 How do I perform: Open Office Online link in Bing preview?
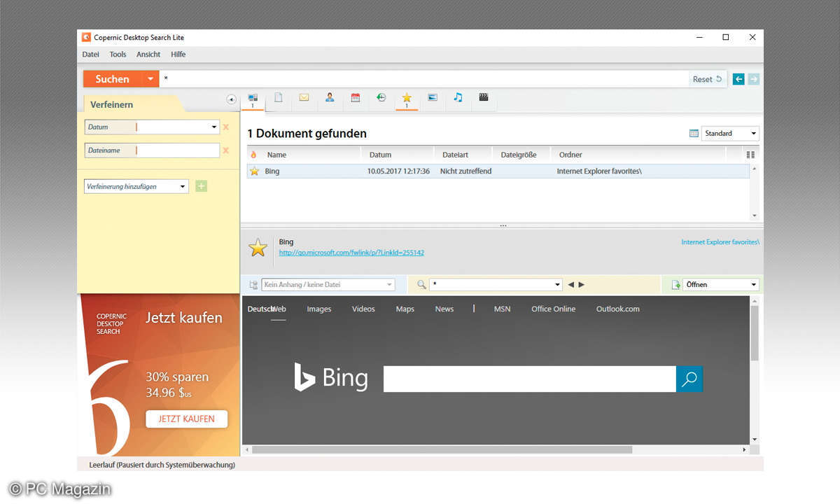click(x=553, y=309)
